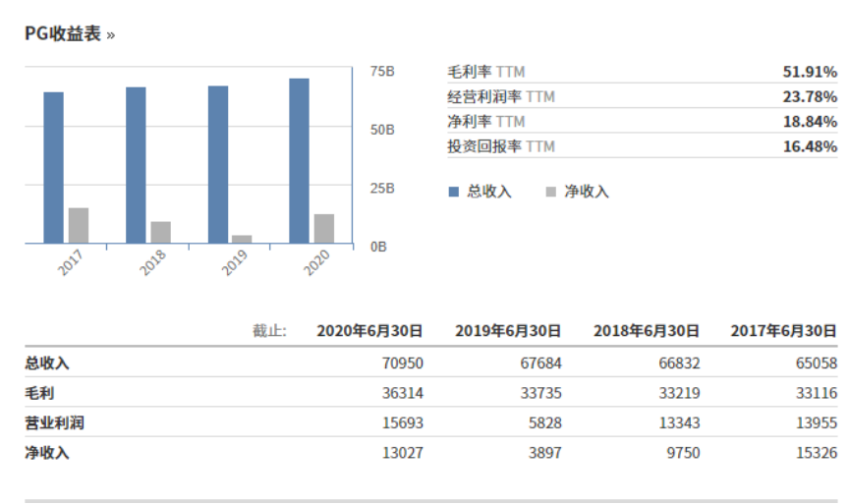Click the 2019 gray net income bar
Viewport: 849px width, 504px height.
point(242,240)
